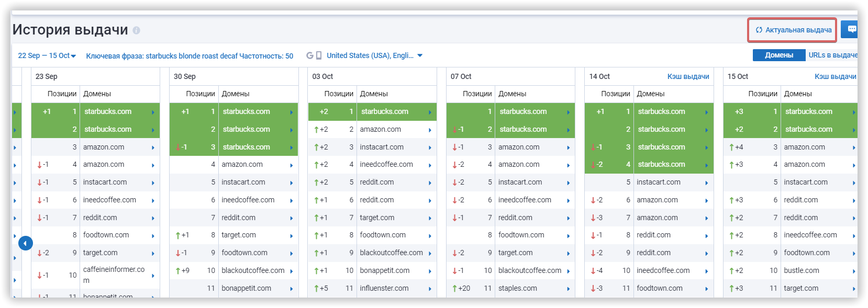Switch to the URLs в выдаче tab
Image resolution: width=868 pixels, height=308 pixels.
coord(833,55)
